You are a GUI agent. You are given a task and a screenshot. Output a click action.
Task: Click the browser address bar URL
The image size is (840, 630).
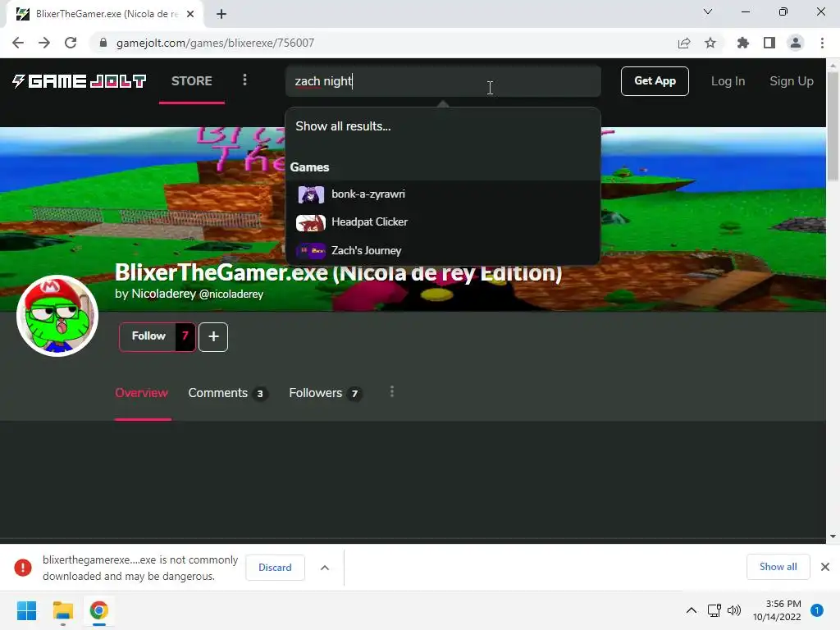[x=215, y=43]
